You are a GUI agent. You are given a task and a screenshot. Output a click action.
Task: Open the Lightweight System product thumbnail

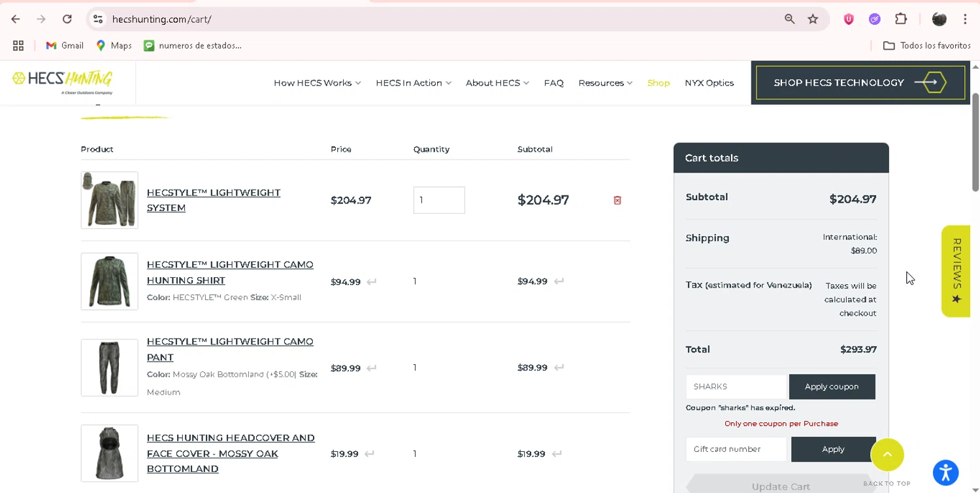109,200
